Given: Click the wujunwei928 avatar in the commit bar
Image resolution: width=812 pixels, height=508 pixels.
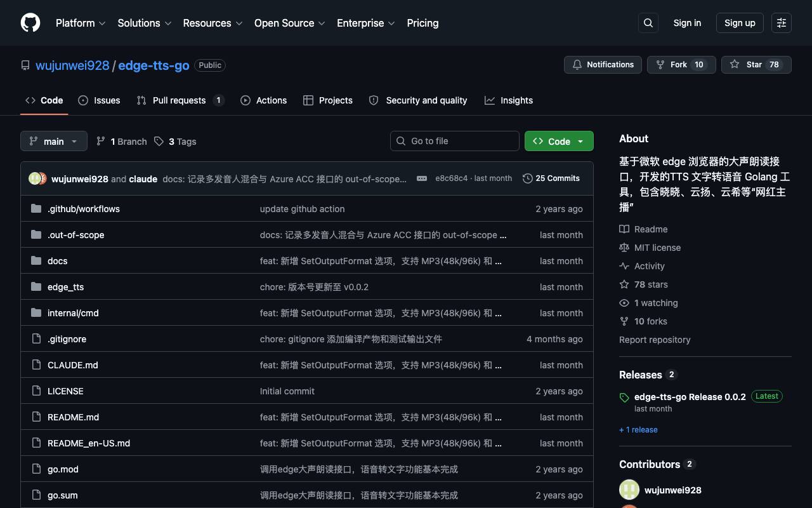Looking at the screenshot, I should [35, 178].
